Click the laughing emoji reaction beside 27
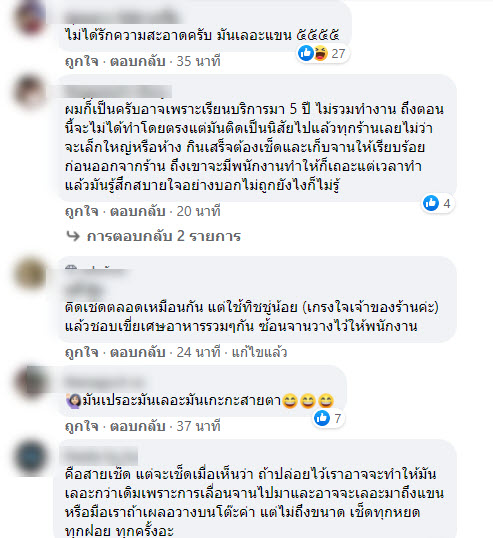The height and width of the screenshot is (538, 493). pyautogui.click(x=320, y=53)
